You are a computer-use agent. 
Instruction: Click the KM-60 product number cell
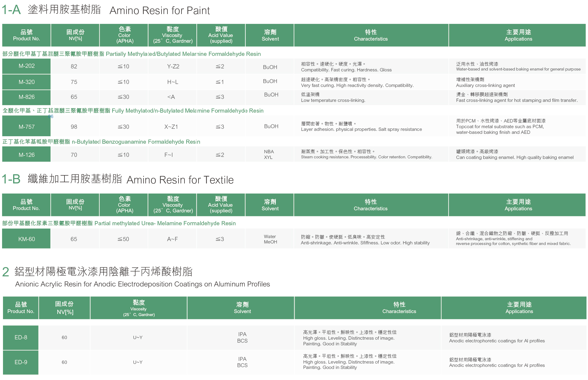tap(27, 239)
